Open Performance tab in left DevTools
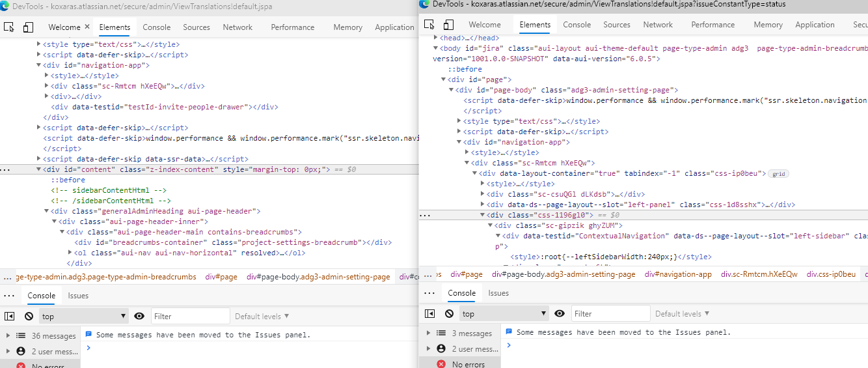The width and height of the screenshot is (868, 368). 293,27
